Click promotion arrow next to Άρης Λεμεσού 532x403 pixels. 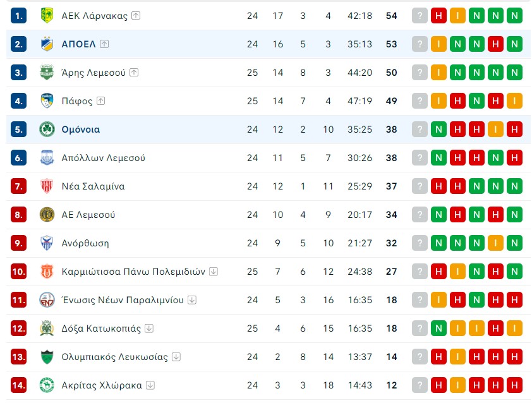pos(135,73)
